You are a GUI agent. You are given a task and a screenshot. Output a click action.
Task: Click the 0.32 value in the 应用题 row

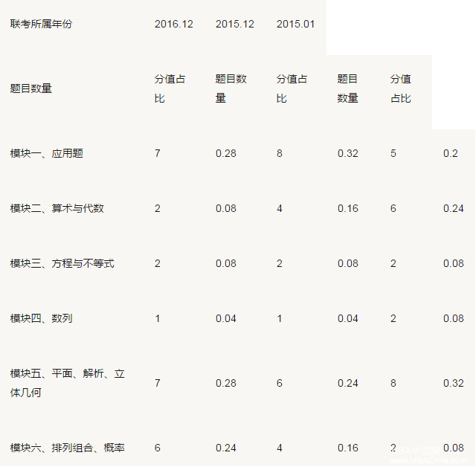coord(347,153)
